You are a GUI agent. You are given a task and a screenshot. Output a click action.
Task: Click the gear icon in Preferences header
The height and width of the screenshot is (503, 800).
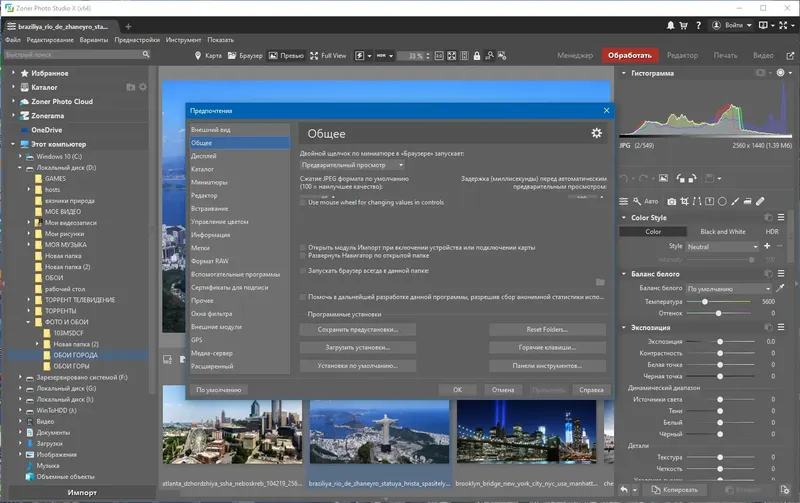(x=597, y=133)
